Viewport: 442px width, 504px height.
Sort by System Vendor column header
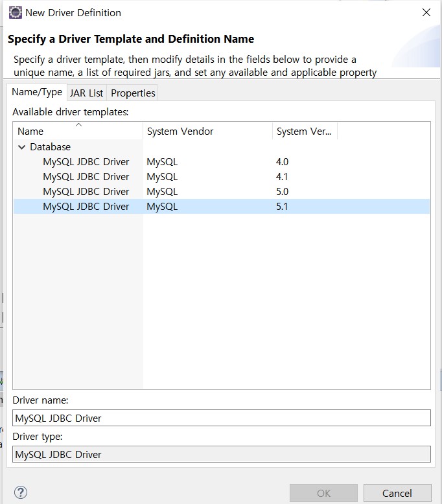click(207, 131)
